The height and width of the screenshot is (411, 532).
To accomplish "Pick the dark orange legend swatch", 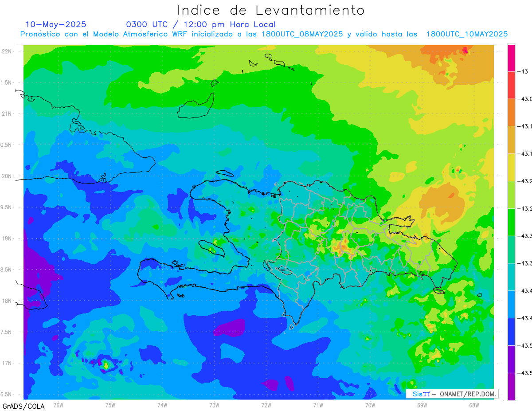I will point(511,113).
